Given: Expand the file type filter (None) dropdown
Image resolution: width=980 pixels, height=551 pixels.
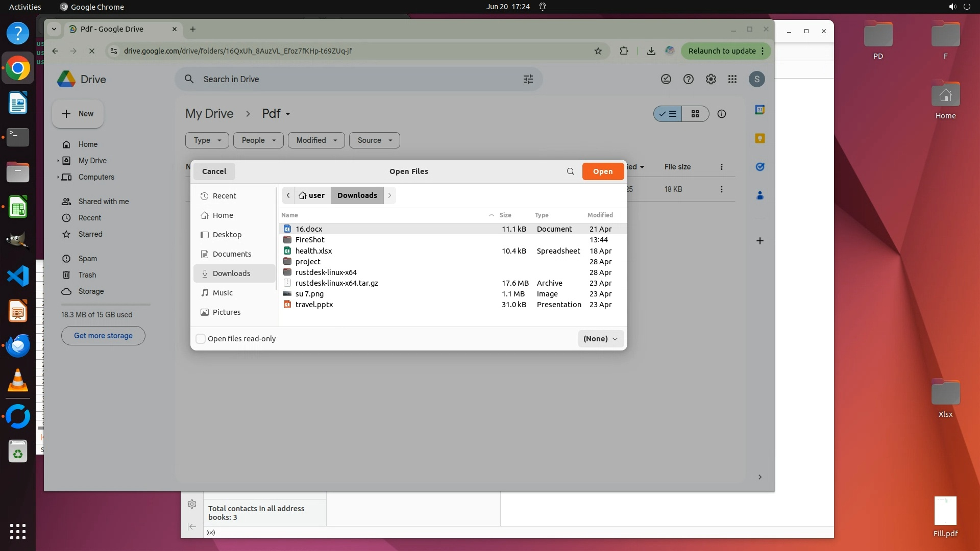Looking at the screenshot, I should click(601, 339).
